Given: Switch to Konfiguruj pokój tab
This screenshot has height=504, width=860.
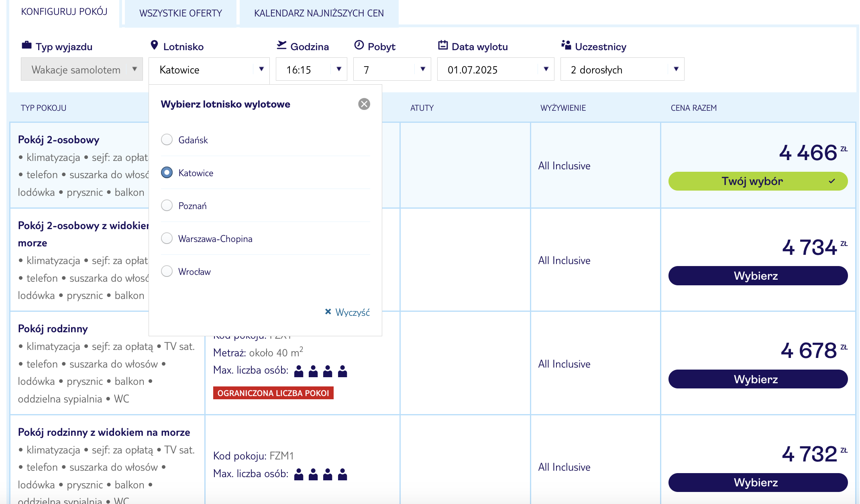Looking at the screenshot, I should pos(64,12).
